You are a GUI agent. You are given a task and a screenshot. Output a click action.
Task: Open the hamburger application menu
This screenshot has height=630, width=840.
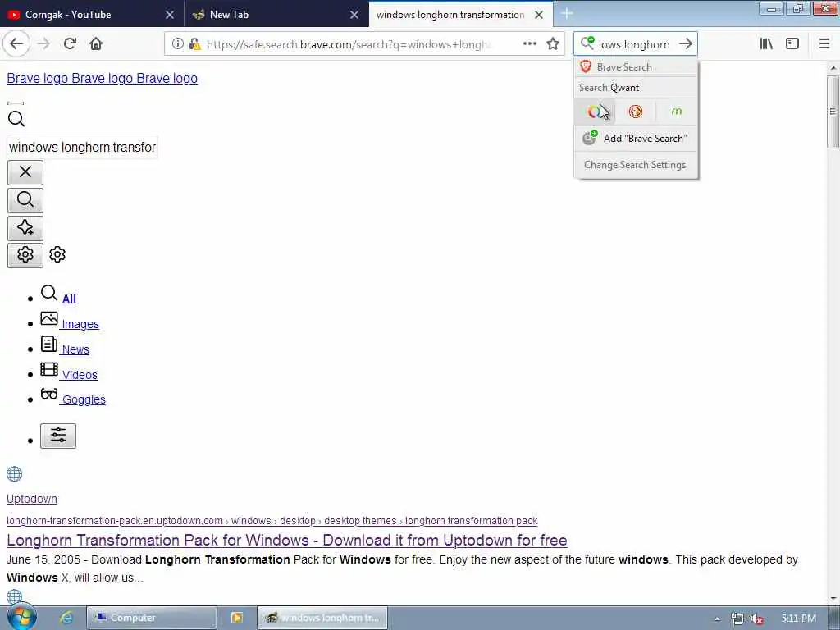tap(824, 44)
